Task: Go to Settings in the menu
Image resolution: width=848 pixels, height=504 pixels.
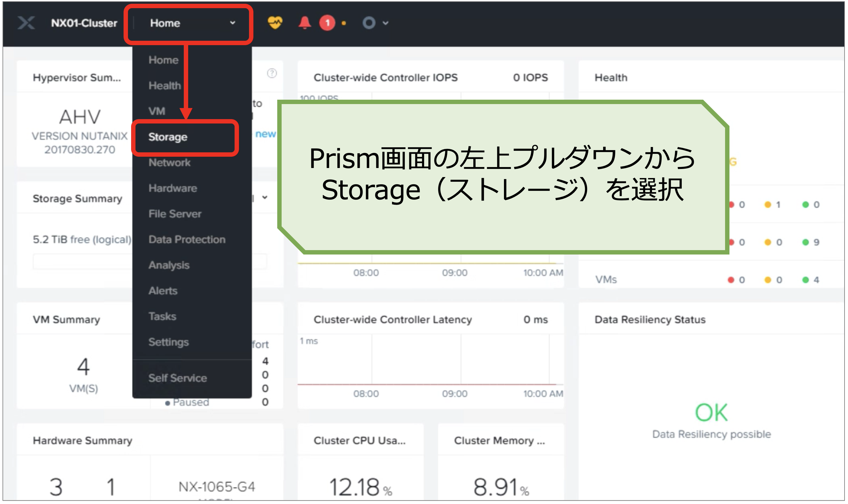Action: 168,342
